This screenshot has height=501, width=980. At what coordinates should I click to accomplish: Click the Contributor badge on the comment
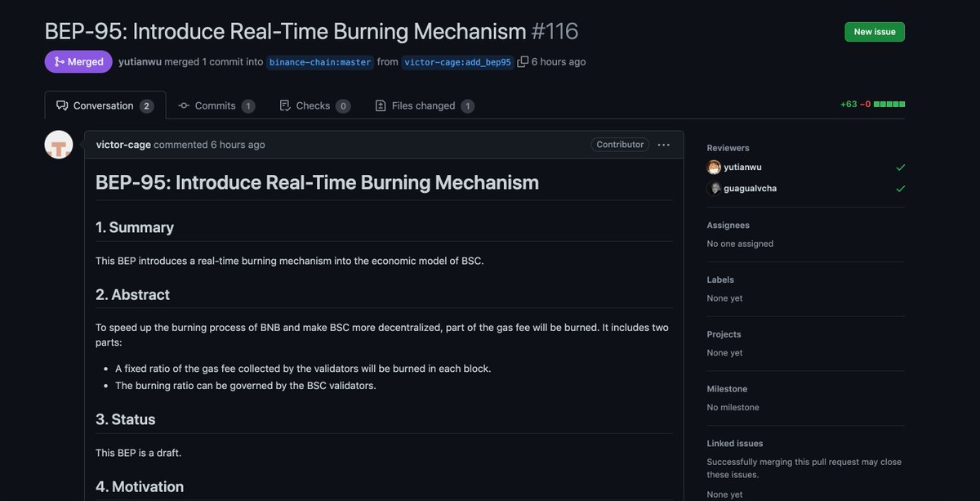pyautogui.click(x=619, y=144)
